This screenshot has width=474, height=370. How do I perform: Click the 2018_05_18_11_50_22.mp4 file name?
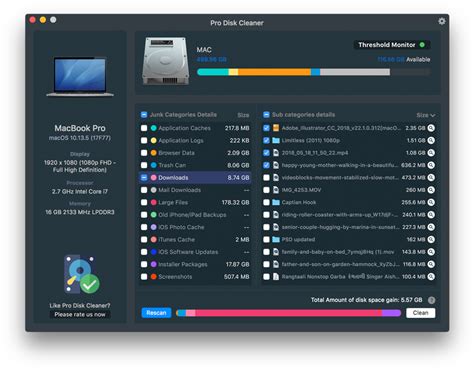click(x=315, y=153)
